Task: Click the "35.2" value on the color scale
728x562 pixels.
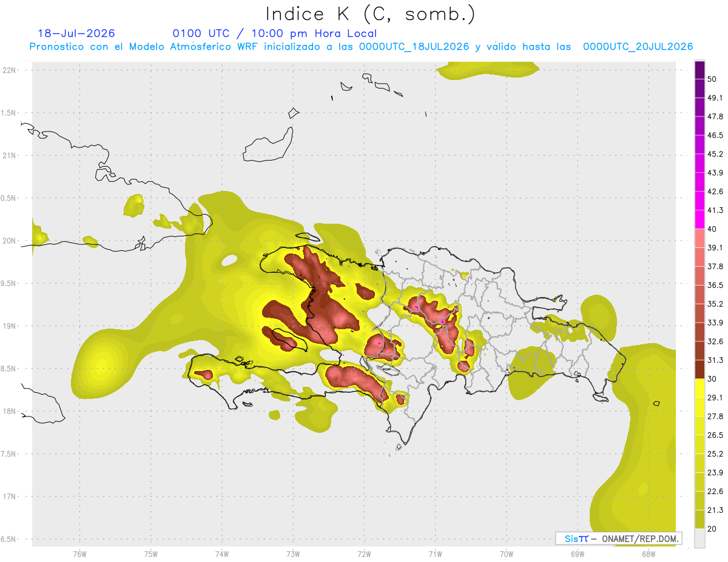Action: (715, 304)
